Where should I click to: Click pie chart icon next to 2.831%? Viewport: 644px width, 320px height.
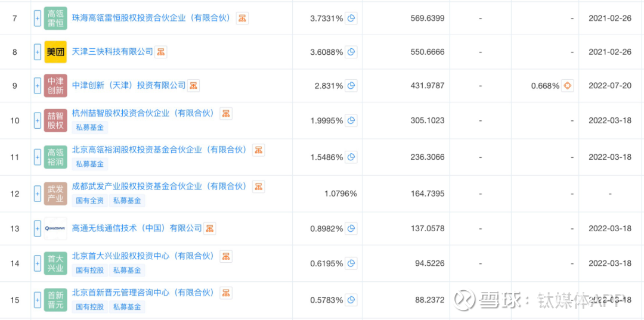(x=351, y=86)
